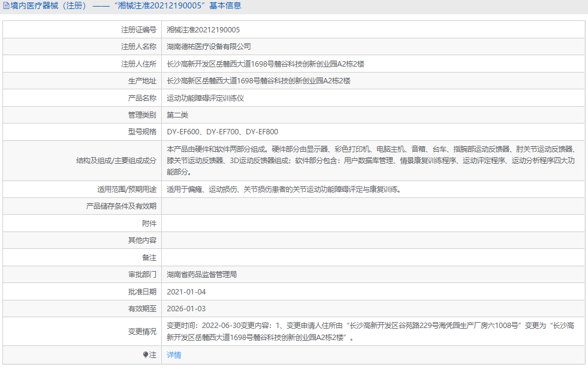Click the 生产地址 label
The image size is (588, 370).
(142, 81)
